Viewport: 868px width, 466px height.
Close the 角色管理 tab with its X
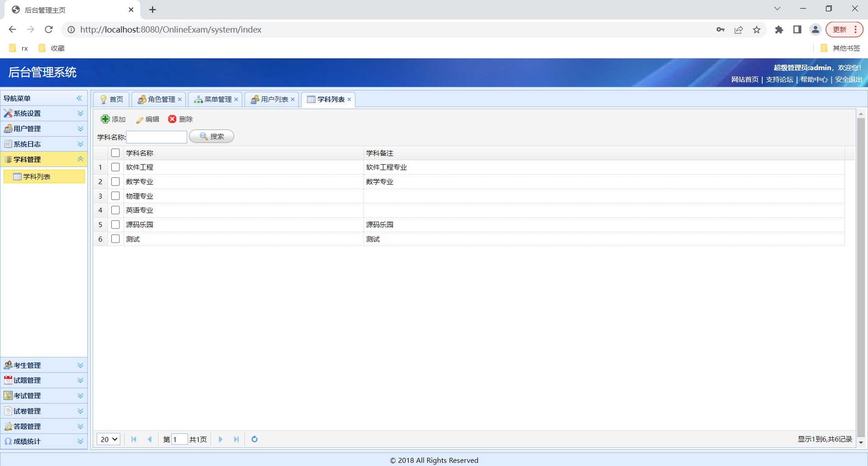[180, 100]
